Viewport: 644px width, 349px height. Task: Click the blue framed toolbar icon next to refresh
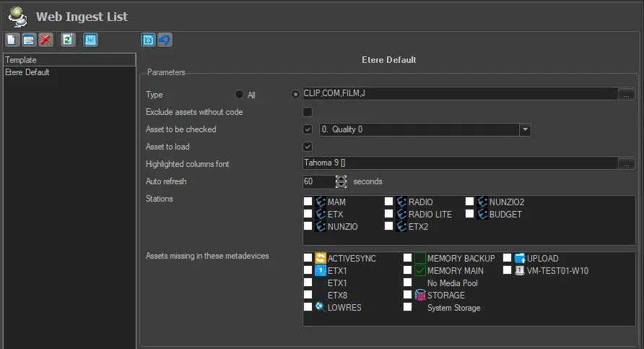click(x=90, y=40)
